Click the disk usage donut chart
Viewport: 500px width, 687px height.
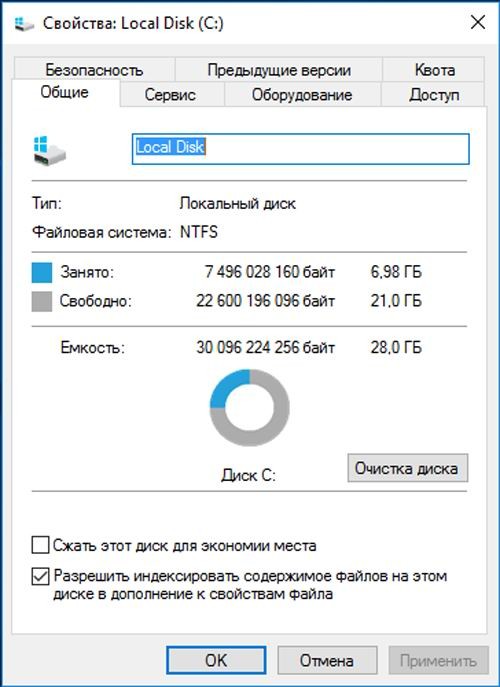coord(249,407)
